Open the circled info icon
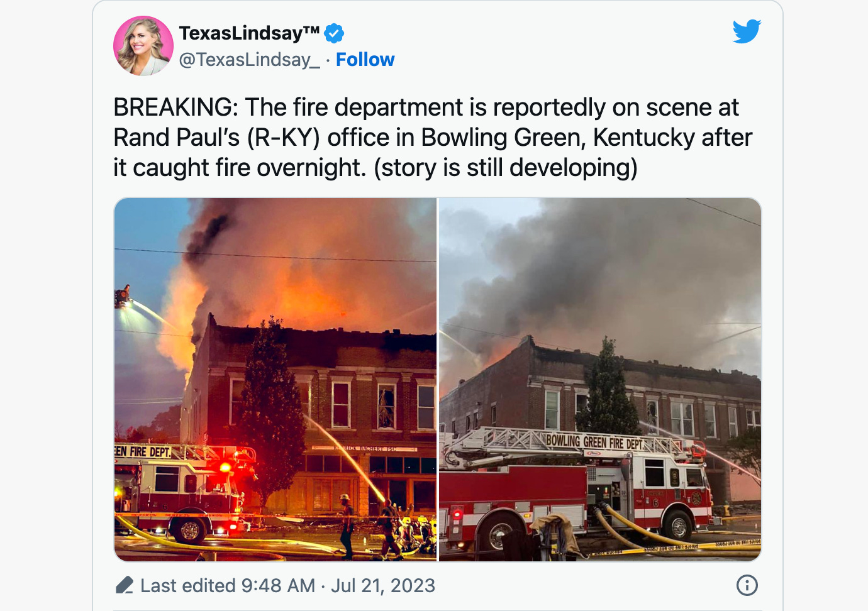 [x=747, y=585]
